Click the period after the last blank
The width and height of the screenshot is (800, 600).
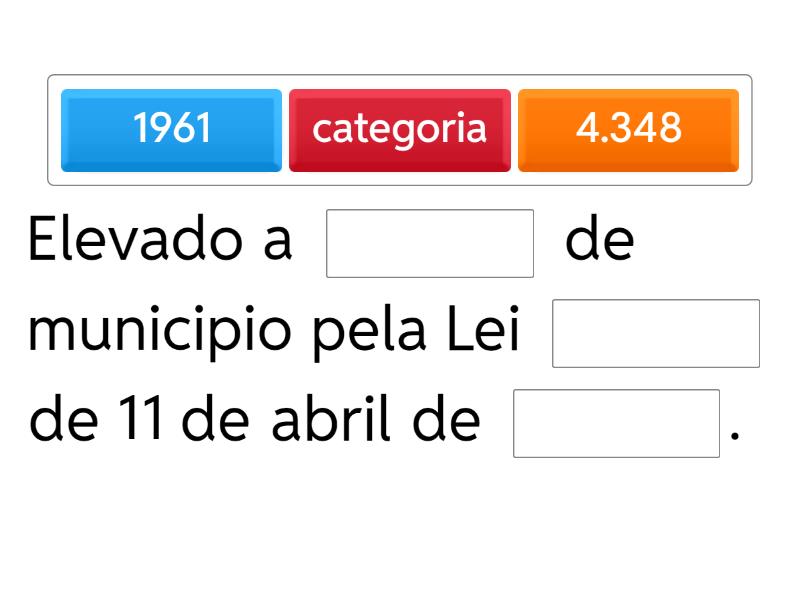pos(736,438)
